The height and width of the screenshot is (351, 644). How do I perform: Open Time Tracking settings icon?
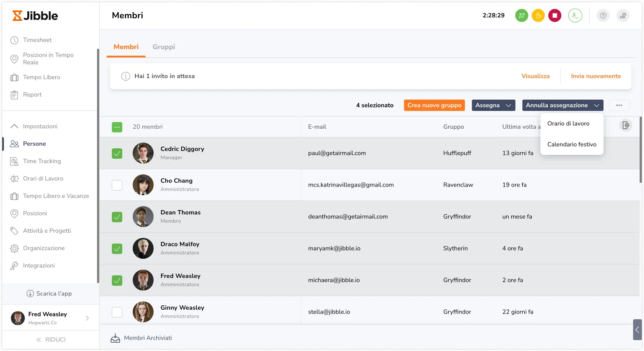pyautogui.click(x=14, y=161)
